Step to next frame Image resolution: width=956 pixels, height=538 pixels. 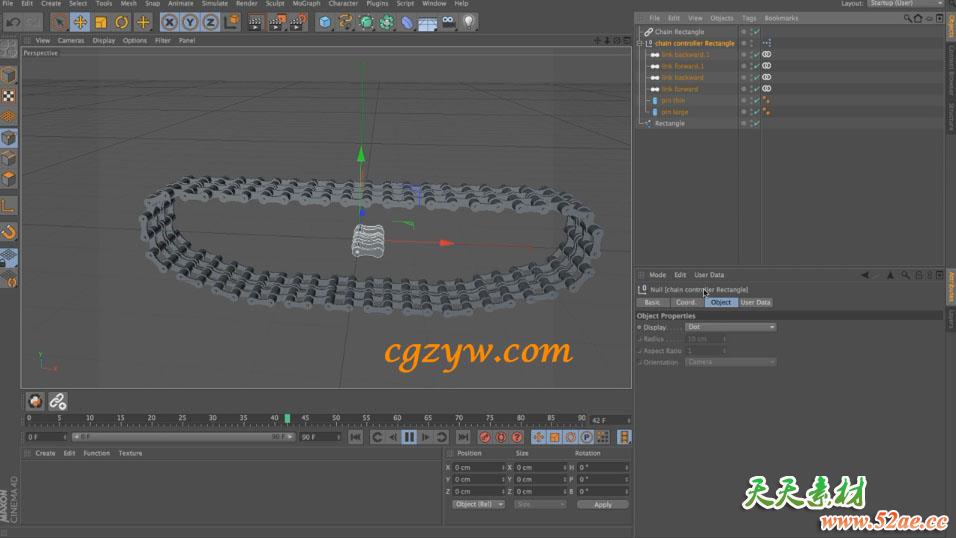click(426, 437)
